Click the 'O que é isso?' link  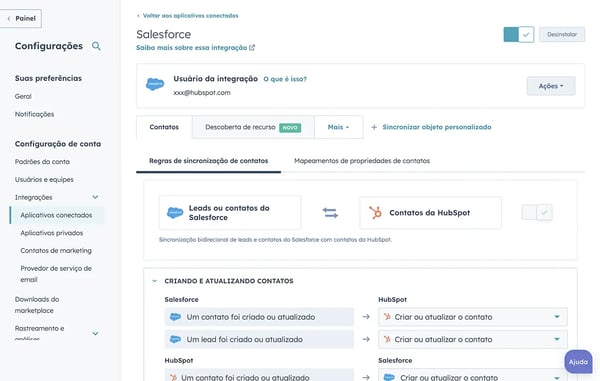point(285,79)
